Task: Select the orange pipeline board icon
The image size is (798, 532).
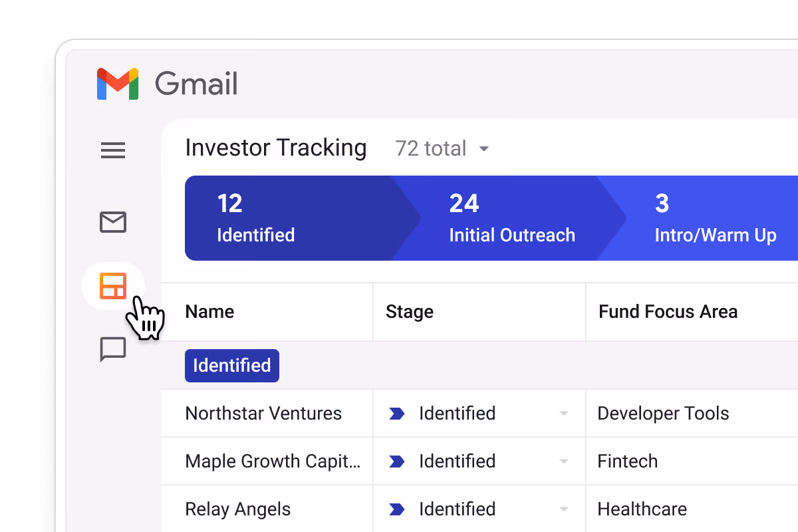Action: coord(113,286)
